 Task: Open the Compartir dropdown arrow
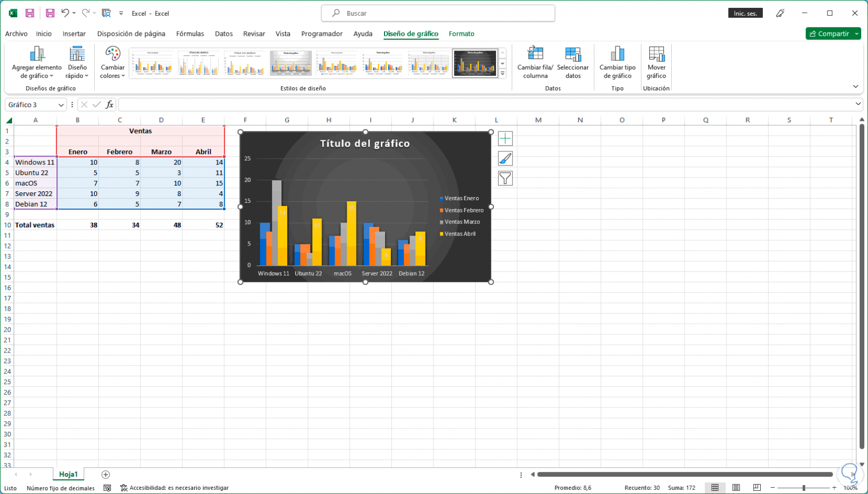coord(856,34)
